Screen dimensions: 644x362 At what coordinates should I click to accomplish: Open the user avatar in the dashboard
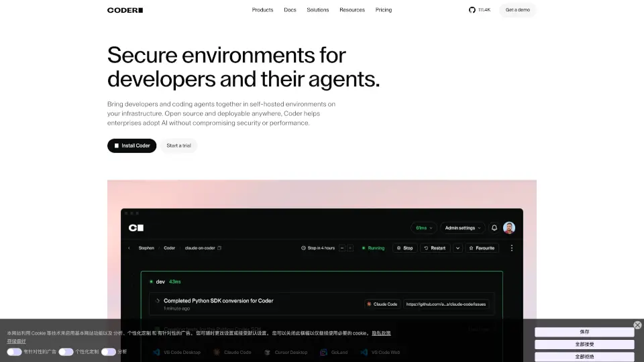509,228
